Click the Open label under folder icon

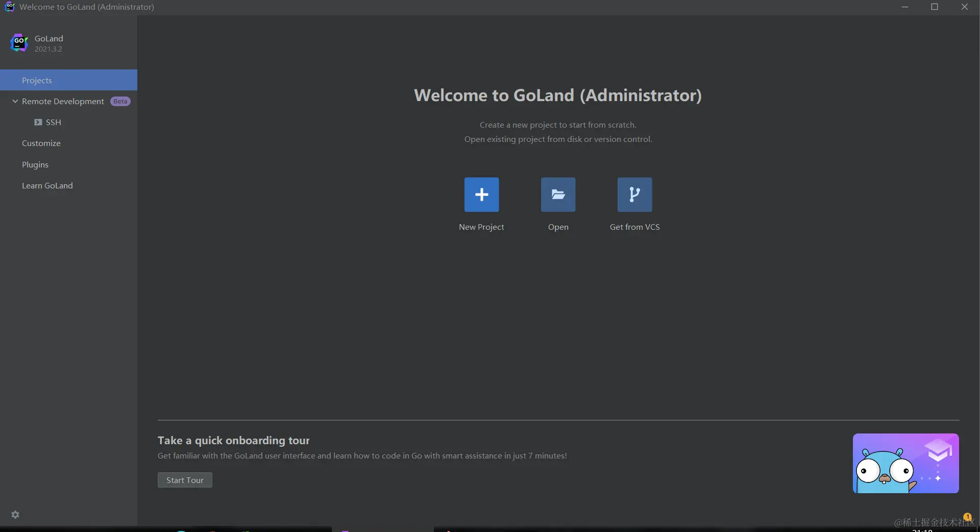click(558, 227)
